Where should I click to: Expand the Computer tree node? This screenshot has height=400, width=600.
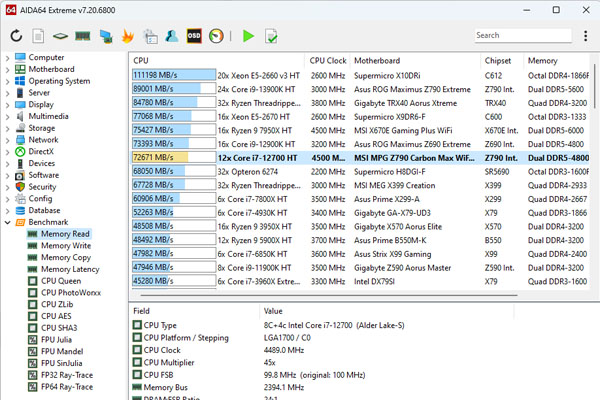pyautogui.click(x=8, y=58)
